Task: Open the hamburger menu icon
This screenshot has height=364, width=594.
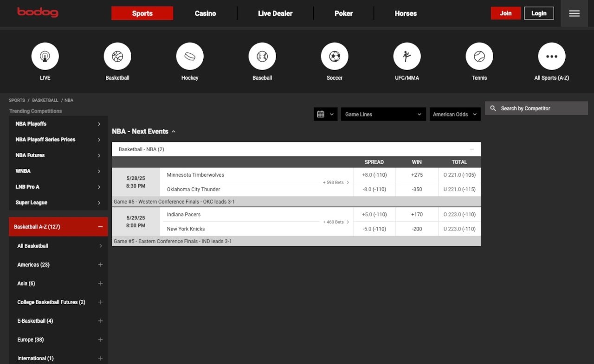Action: click(x=575, y=13)
